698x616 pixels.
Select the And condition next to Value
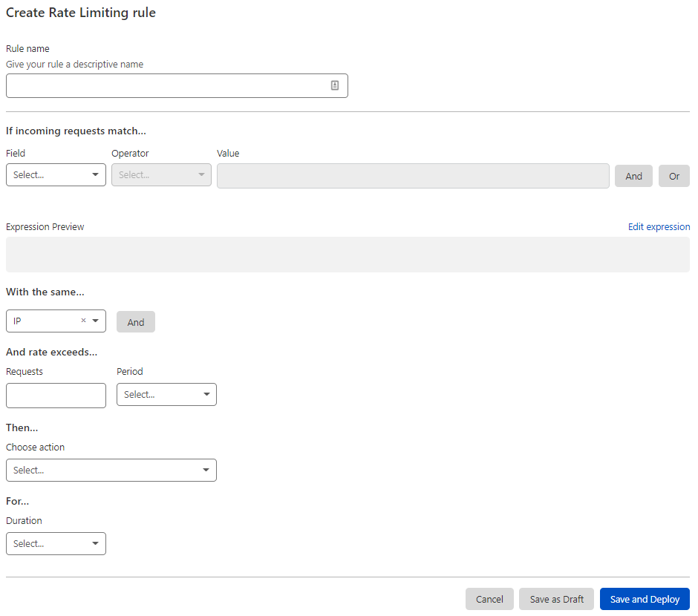pyautogui.click(x=633, y=176)
